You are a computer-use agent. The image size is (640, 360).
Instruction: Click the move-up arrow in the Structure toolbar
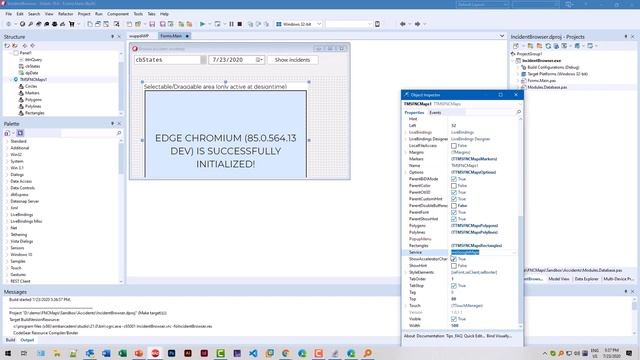point(25,46)
